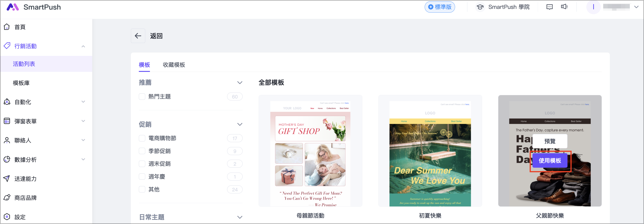This screenshot has height=224, width=644.
Task: Click the announcement speaker icon
Action: click(x=564, y=7)
